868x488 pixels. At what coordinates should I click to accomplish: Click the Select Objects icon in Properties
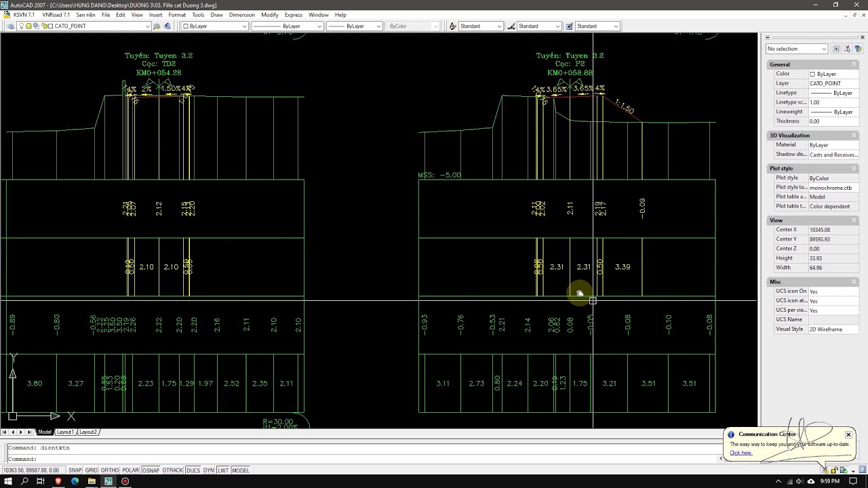pyautogui.click(x=847, y=49)
